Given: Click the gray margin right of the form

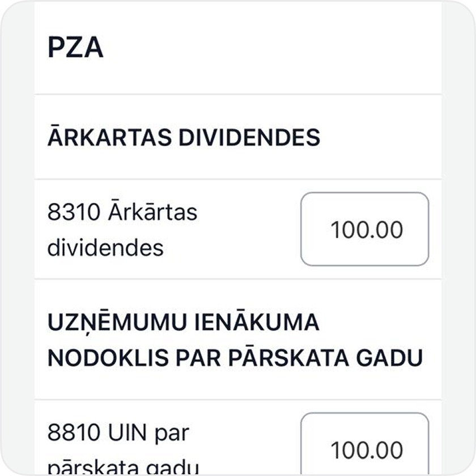Looking at the screenshot, I should [458, 238].
